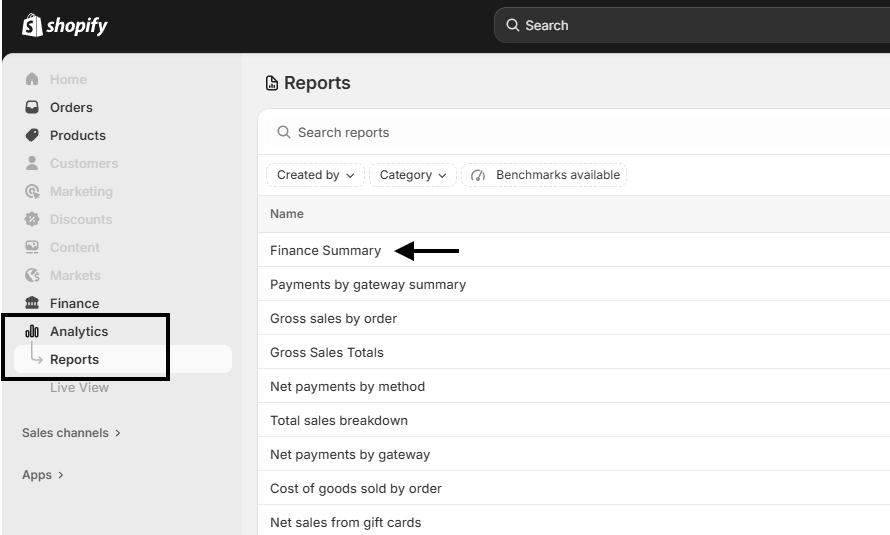Open the Finance Summary report

coord(325,250)
